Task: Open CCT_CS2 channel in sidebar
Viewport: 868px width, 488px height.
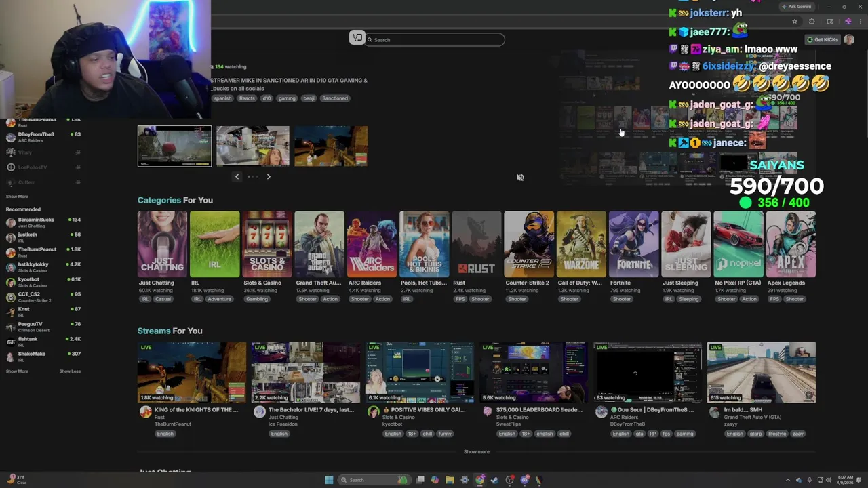Action: coord(43,297)
